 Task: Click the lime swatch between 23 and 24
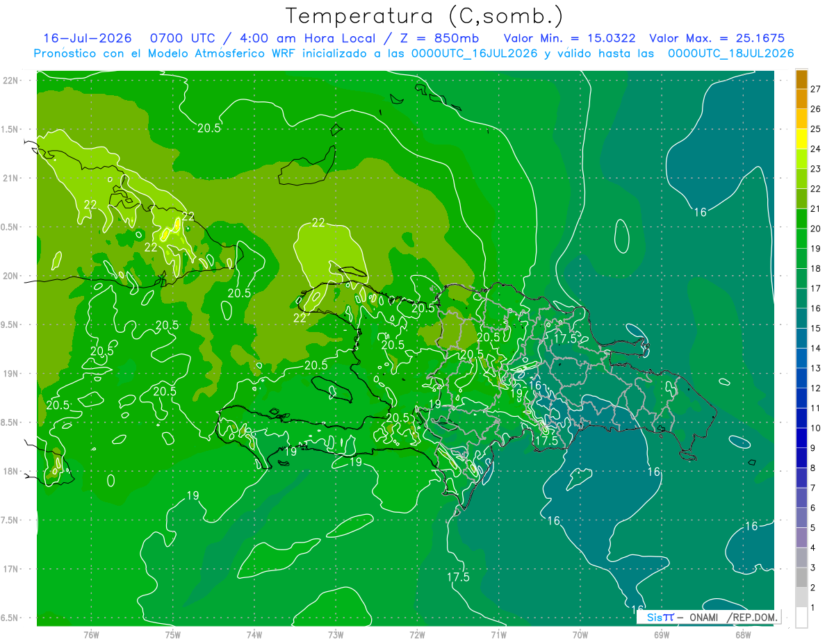[x=801, y=159]
